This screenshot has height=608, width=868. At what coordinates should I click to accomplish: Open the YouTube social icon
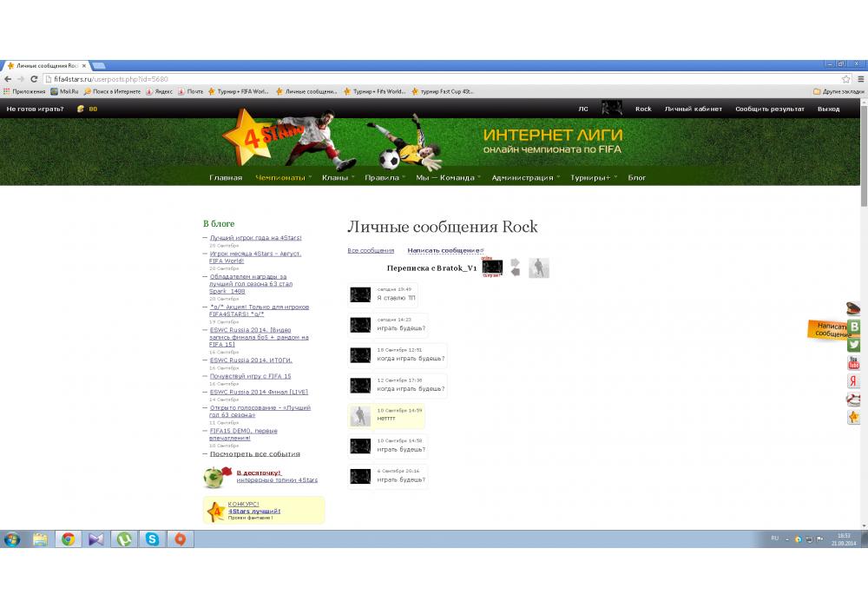(x=853, y=363)
